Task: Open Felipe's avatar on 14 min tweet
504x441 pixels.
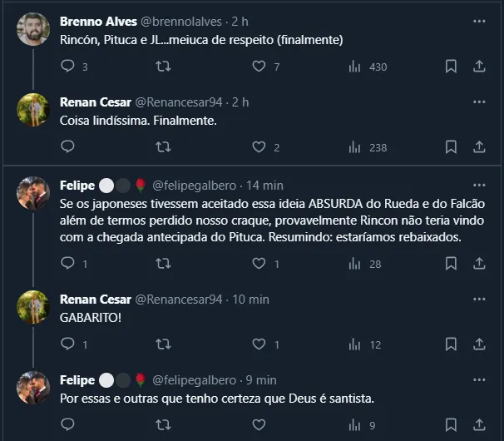Action: [33, 193]
